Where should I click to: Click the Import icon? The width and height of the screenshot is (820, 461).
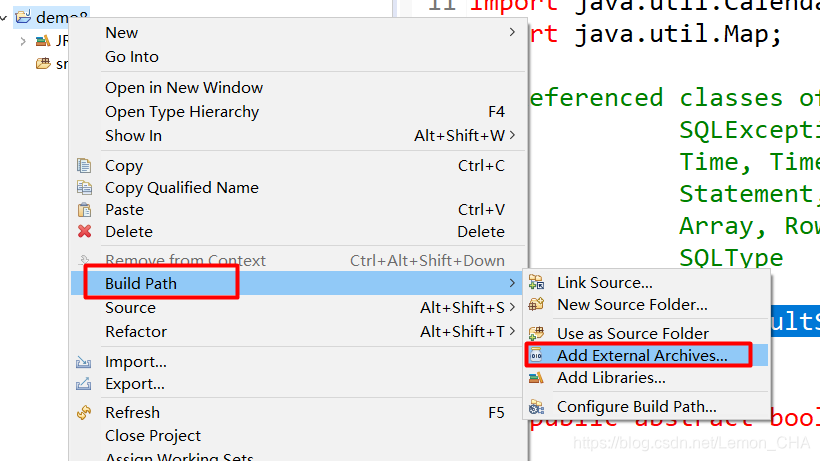point(84,362)
